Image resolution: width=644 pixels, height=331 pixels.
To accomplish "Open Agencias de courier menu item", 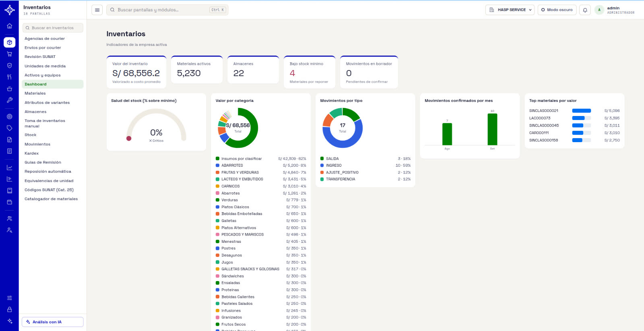I will pyautogui.click(x=53, y=39).
